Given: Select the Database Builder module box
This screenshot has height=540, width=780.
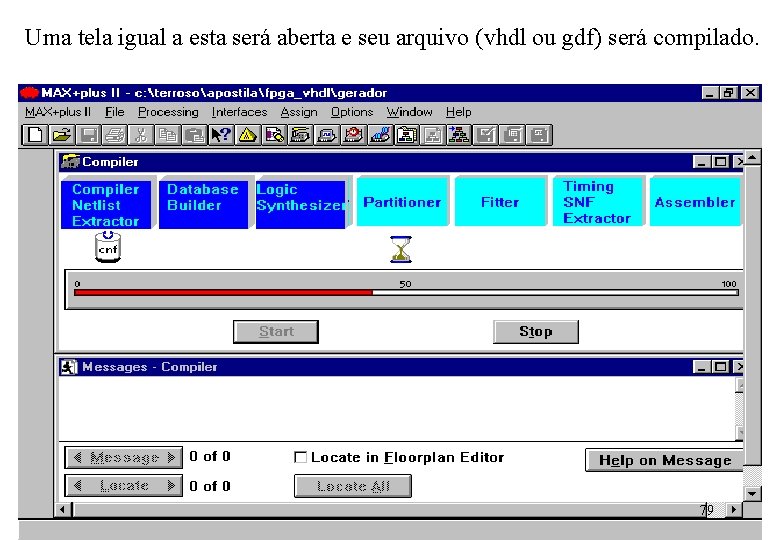Looking at the screenshot, I should [x=203, y=205].
